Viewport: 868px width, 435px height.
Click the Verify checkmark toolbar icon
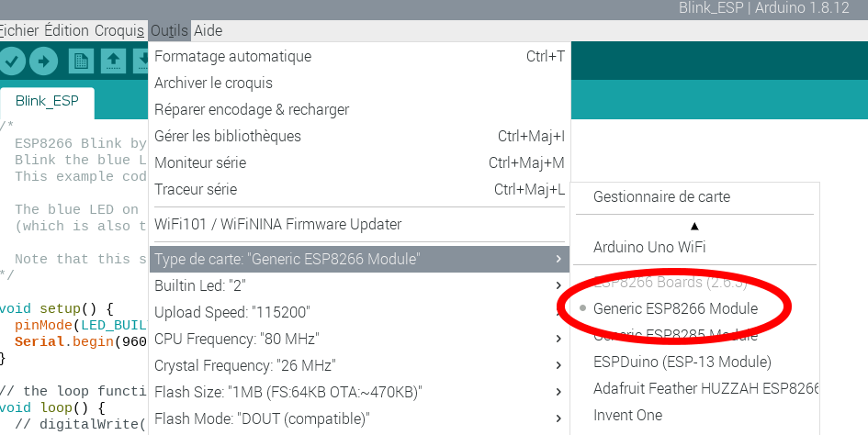(12, 61)
